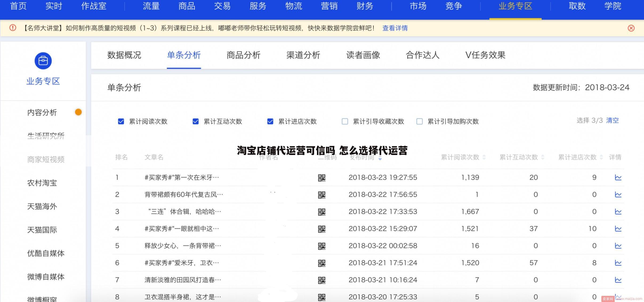Click 清空 to clear selected metrics
Screen dimensions: 644x302
pos(612,121)
